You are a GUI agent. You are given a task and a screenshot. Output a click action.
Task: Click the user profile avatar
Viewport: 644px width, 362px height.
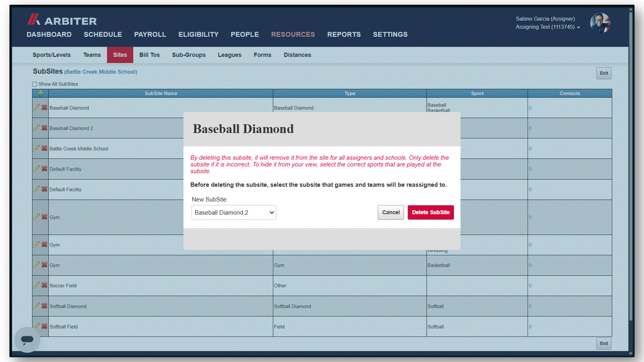600,23
